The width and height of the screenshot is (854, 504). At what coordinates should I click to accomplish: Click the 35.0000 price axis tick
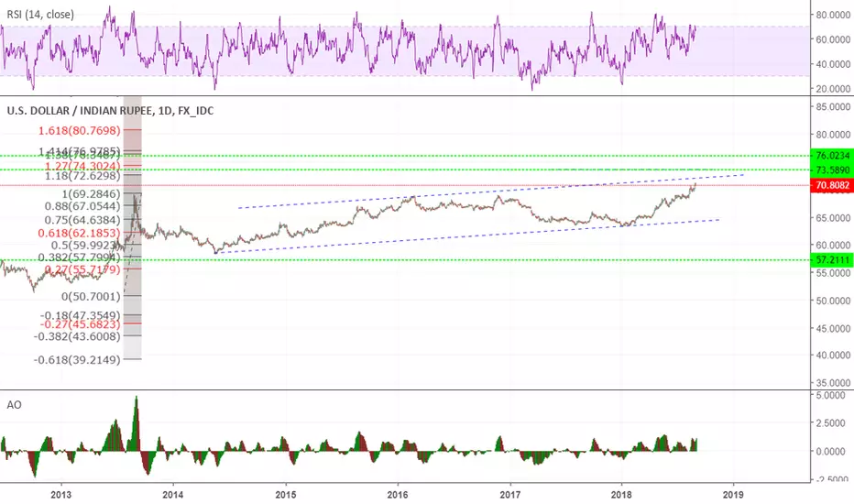[x=833, y=383]
